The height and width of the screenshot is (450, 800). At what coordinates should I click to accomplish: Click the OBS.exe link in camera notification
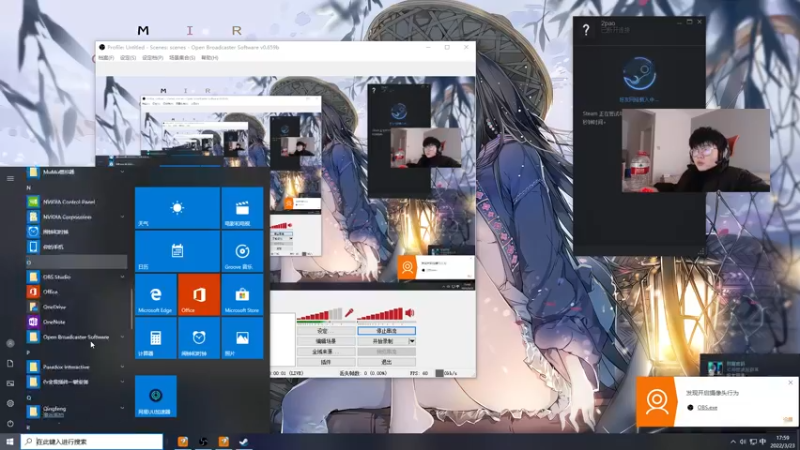point(708,408)
